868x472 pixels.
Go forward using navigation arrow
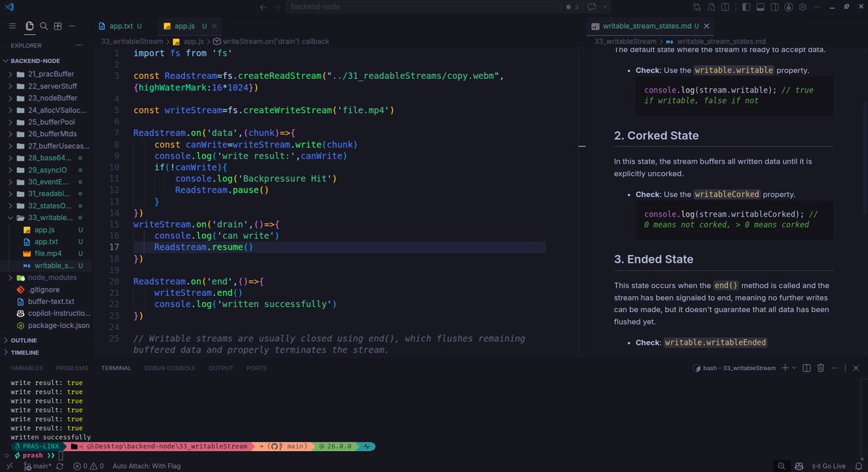[x=276, y=7]
